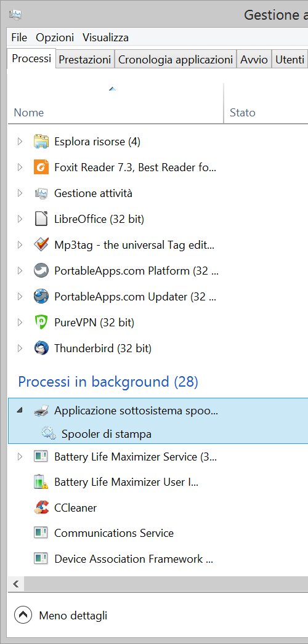Click the CCleaner process icon

tap(41, 508)
